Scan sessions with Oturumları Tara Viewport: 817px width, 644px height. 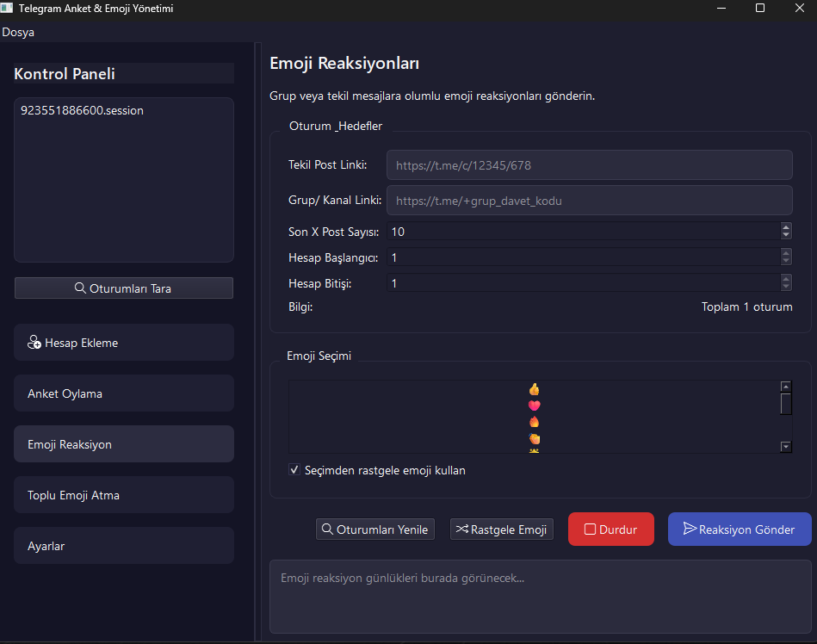tap(124, 288)
